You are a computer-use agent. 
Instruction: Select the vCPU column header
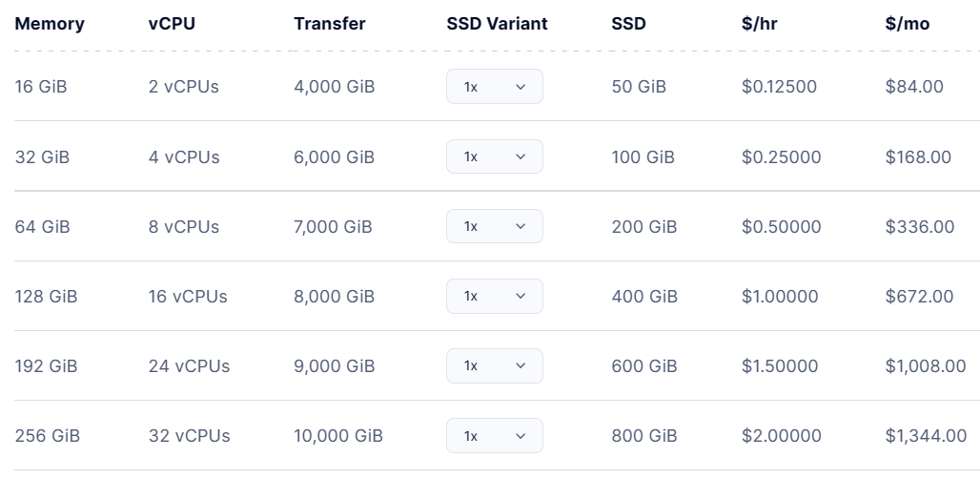172,24
